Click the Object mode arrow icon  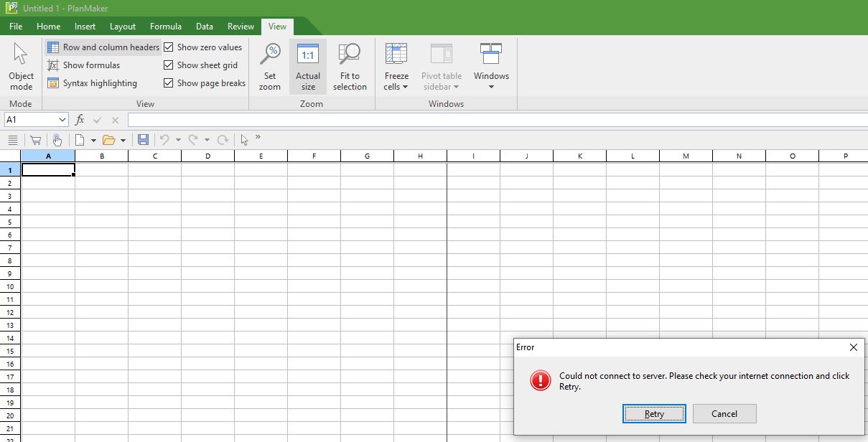point(21,55)
